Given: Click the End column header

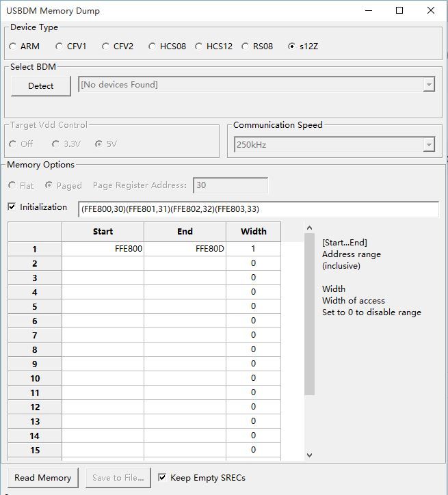Looking at the screenshot, I should (x=185, y=231).
